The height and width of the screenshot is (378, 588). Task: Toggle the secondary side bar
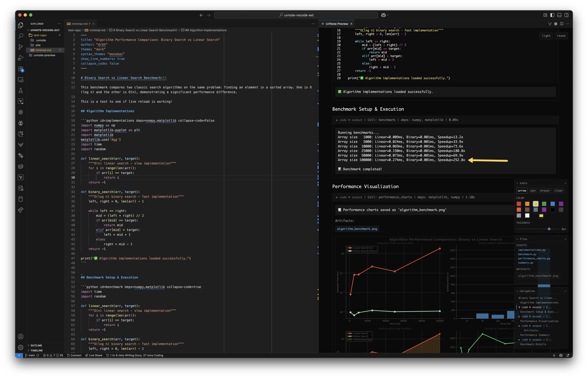[x=567, y=15]
